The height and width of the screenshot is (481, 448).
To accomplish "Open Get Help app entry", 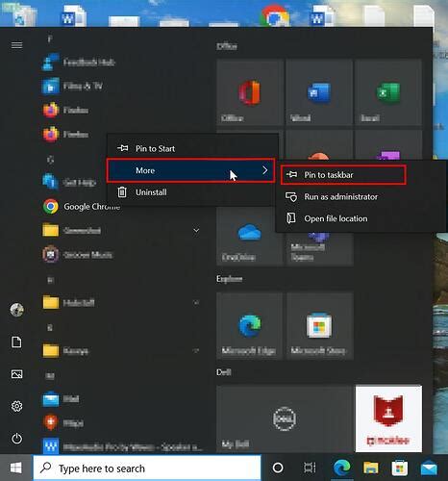I will 69,183.
